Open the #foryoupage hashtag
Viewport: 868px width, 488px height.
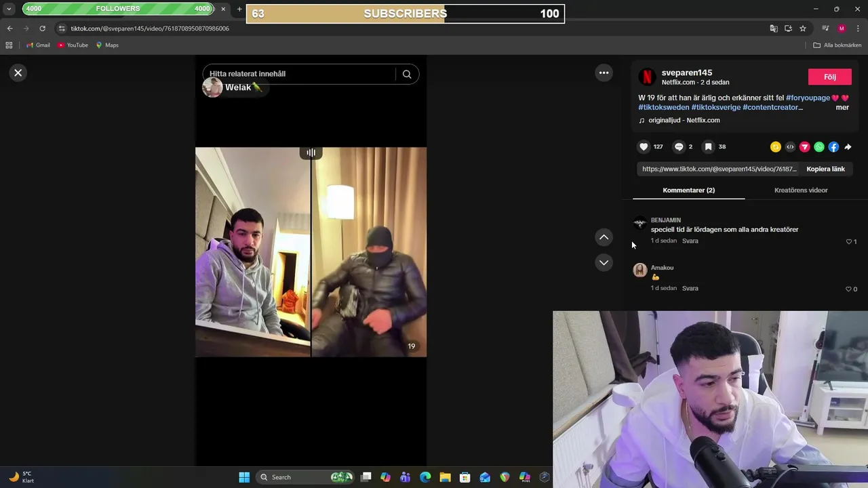808,98
